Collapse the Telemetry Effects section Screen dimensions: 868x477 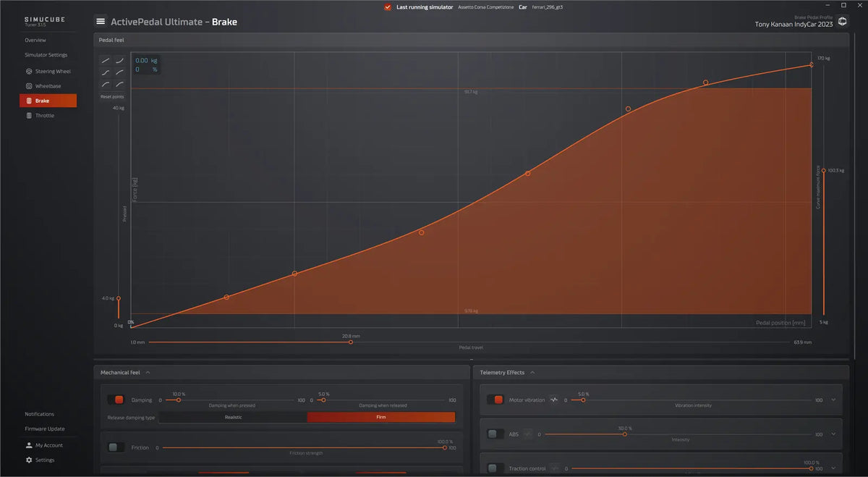pos(532,373)
